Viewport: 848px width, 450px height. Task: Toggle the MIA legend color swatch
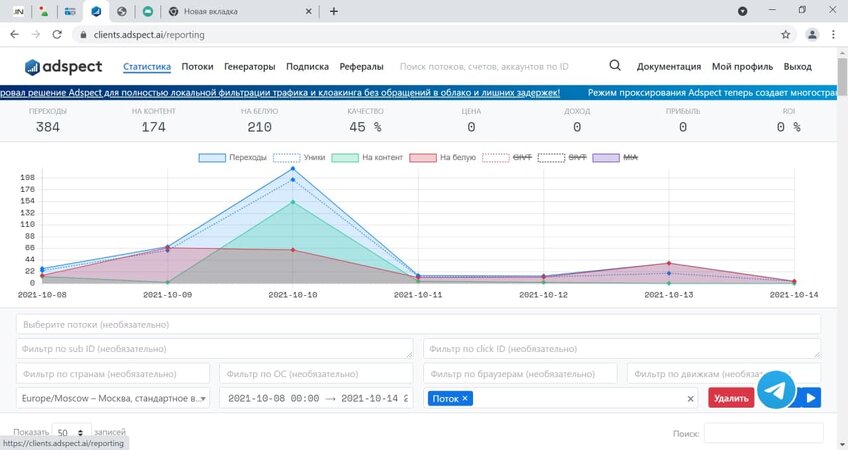[x=606, y=158]
